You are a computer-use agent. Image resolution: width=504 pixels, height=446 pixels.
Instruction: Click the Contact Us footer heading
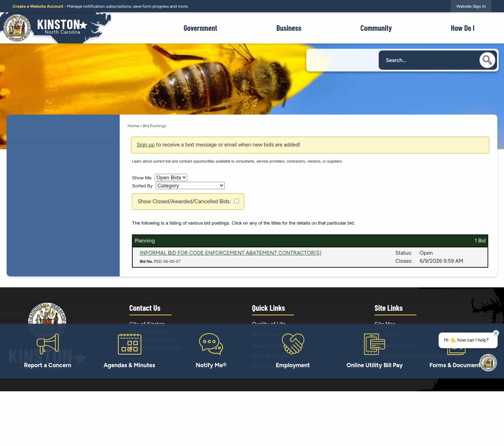(145, 308)
